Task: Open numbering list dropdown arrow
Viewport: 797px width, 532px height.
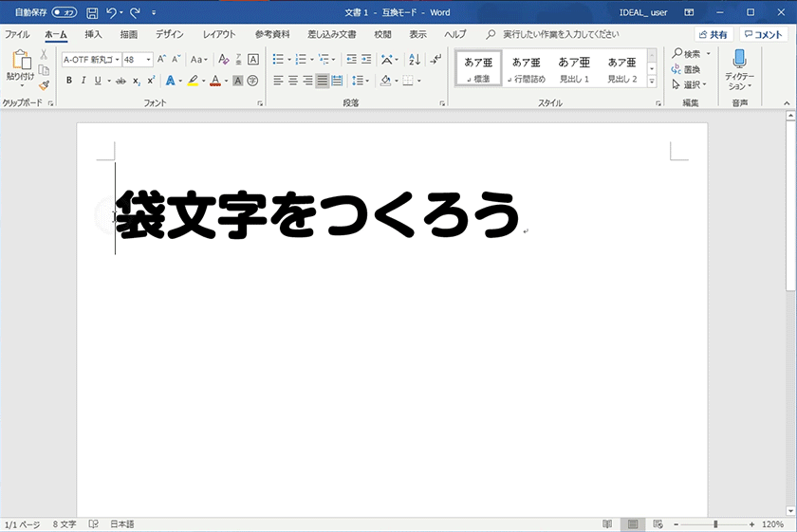Action: coord(311,60)
